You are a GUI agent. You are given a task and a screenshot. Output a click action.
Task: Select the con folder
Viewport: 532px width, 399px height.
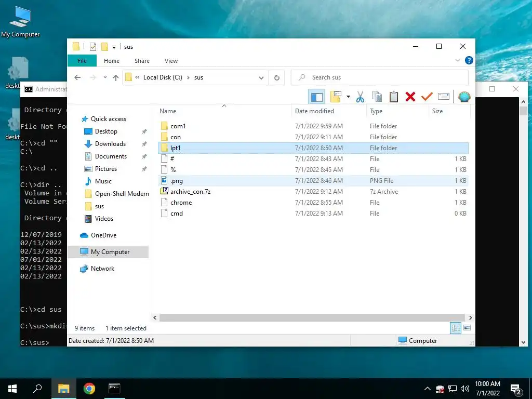(x=313, y=137)
